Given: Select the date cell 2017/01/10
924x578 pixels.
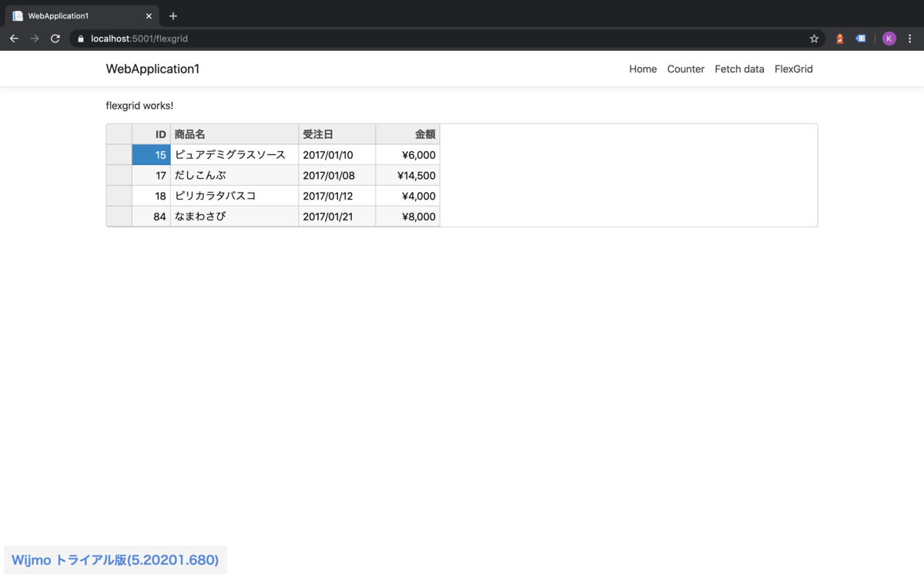Looking at the screenshot, I should click(x=337, y=155).
